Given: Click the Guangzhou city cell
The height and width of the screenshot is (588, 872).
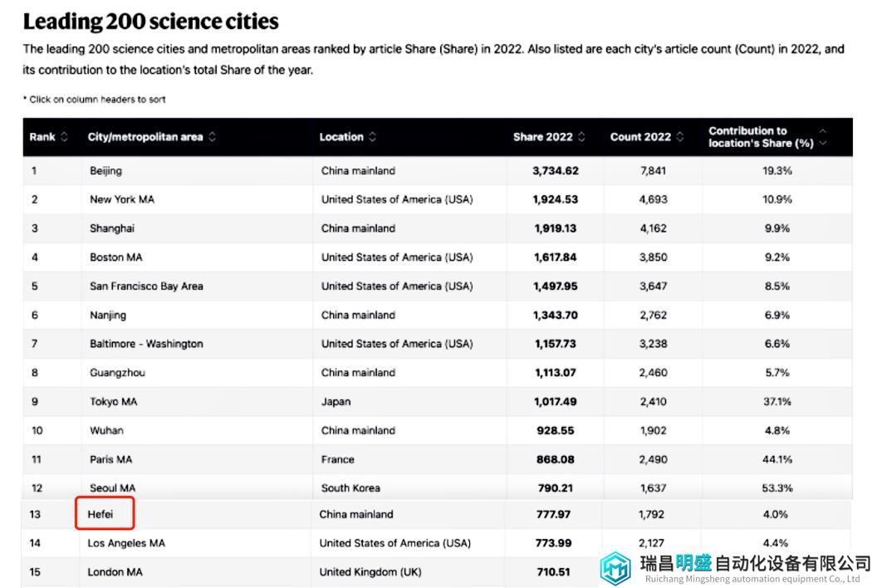Looking at the screenshot, I should 117,373.
